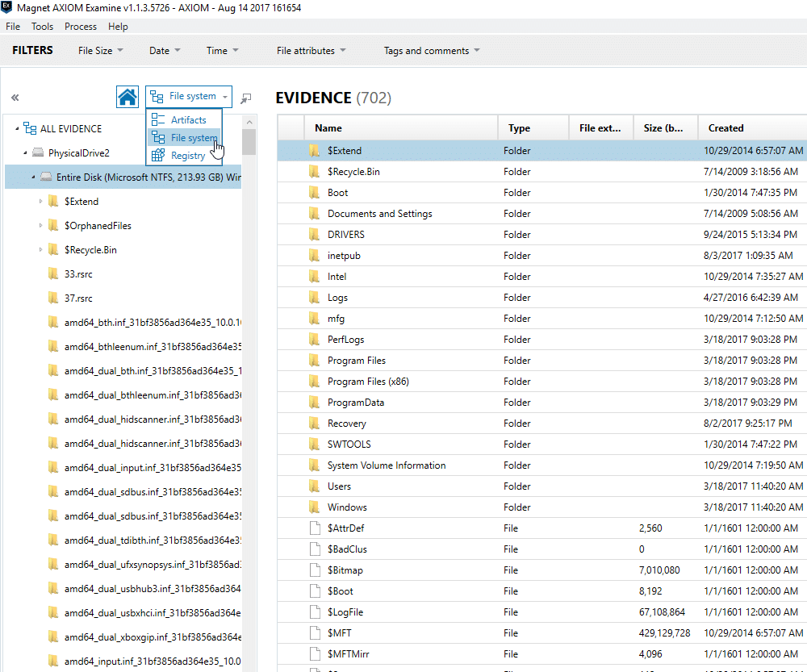Screen dimensions: 807x672
Task: Sort evidence by Type column header
Action: tap(533, 128)
